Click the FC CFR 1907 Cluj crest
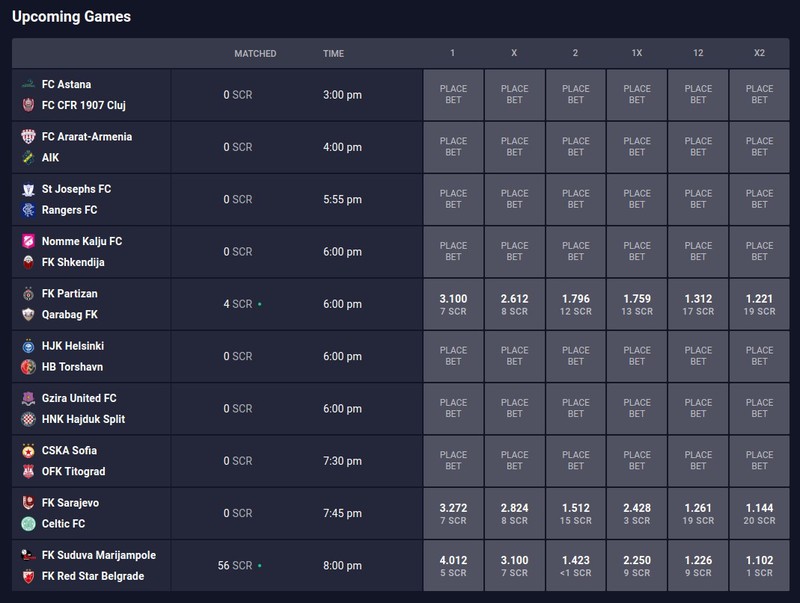Image resolution: width=800 pixels, height=603 pixels. click(29, 105)
